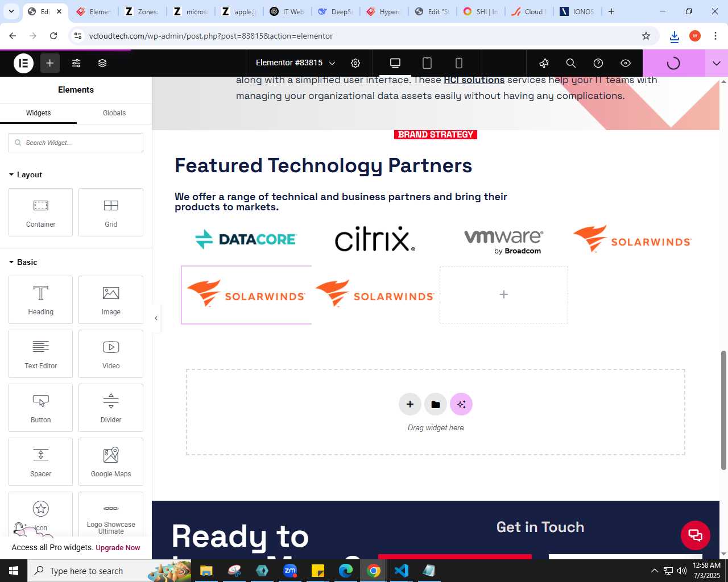Click the Upgrade Now link
The height and width of the screenshot is (582, 728).
coord(118,548)
